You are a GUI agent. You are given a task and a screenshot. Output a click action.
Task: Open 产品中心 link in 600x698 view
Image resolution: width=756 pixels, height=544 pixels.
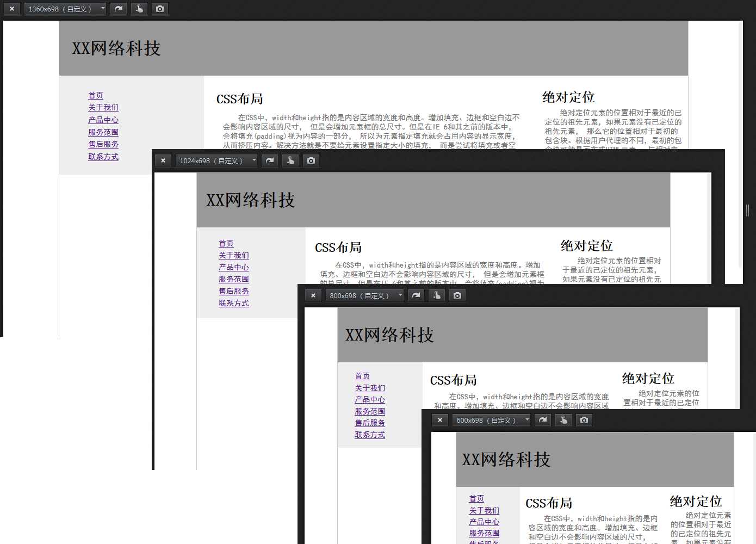pos(484,522)
